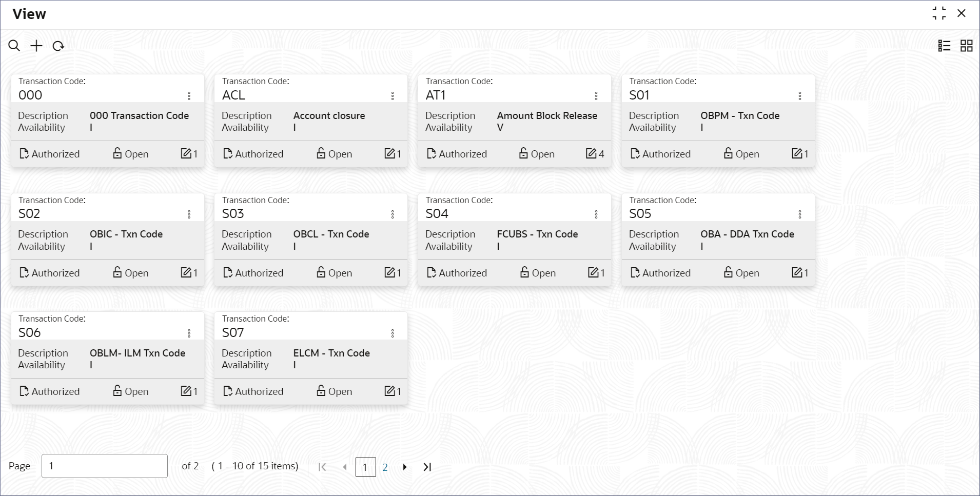Click the Authorized status icon on S01
The width and height of the screenshot is (980, 496).
point(635,153)
